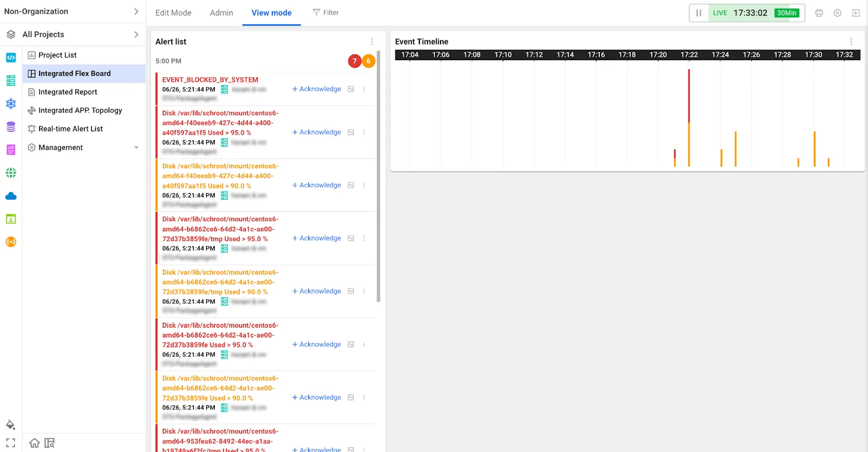868x452 pixels.
Task: Toggle the LIVE mode indicator
Action: (x=720, y=13)
